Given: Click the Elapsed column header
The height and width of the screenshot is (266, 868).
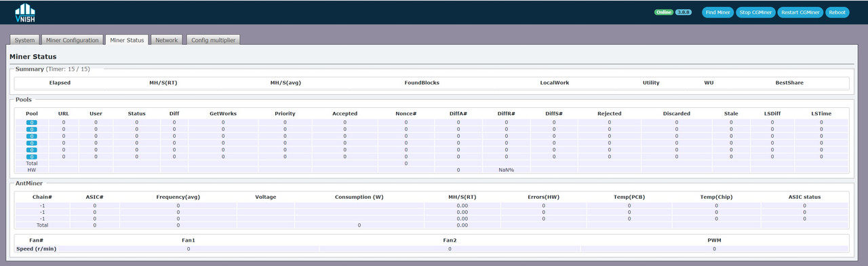Looking at the screenshot, I should (x=60, y=83).
